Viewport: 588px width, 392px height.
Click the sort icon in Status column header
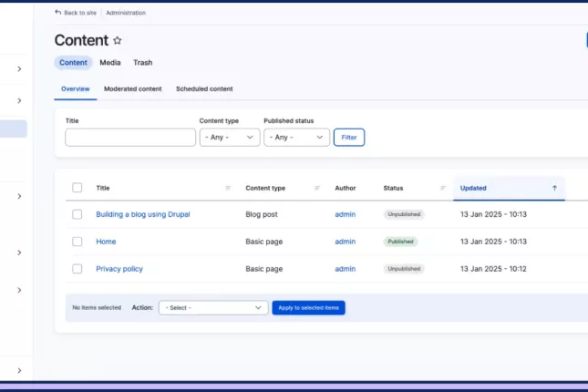pyautogui.click(x=443, y=188)
